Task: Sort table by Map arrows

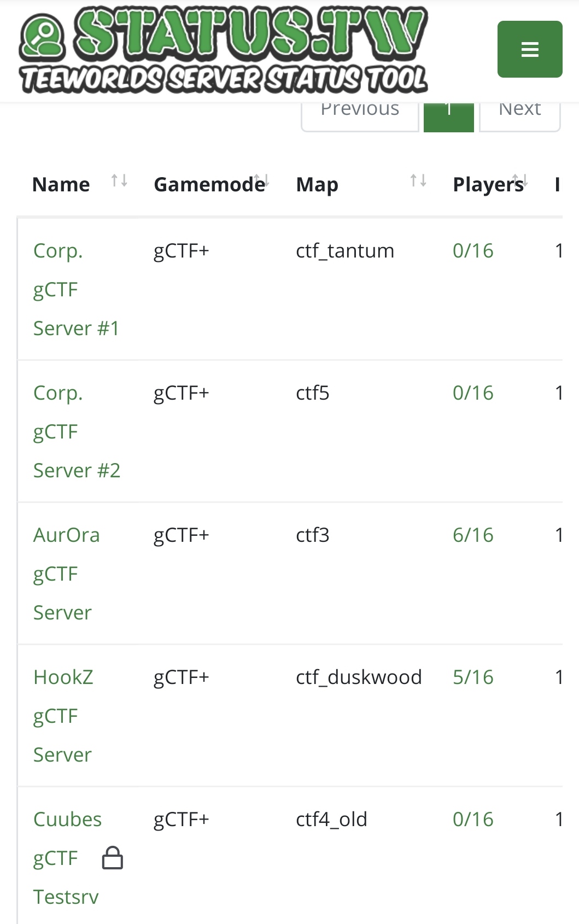Action: (x=418, y=180)
